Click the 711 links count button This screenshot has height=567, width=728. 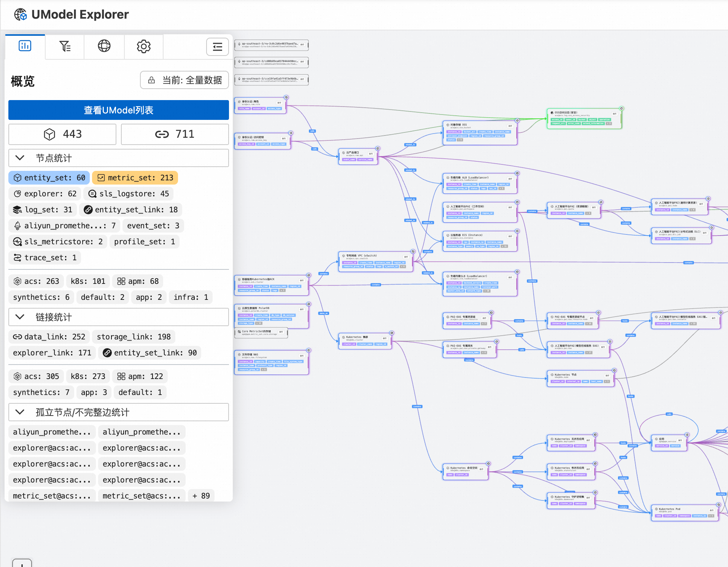coord(175,134)
